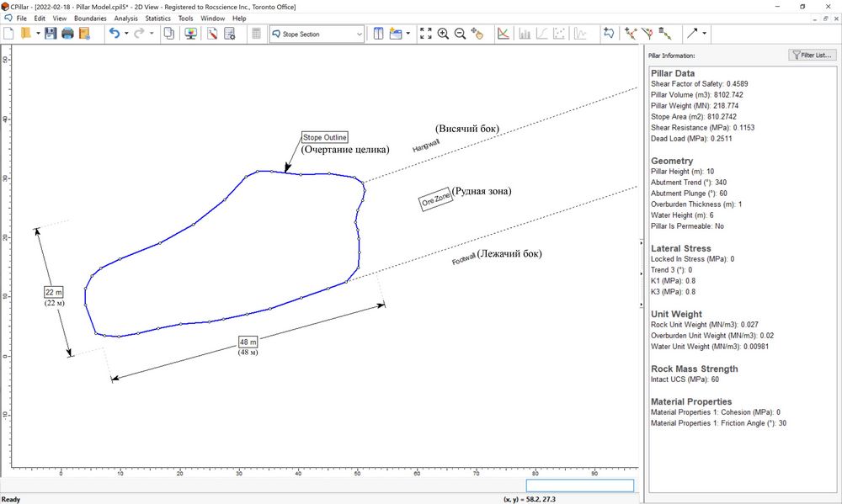Open the Boundaries menu
This screenshot has width=842, height=504.
click(90, 18)
